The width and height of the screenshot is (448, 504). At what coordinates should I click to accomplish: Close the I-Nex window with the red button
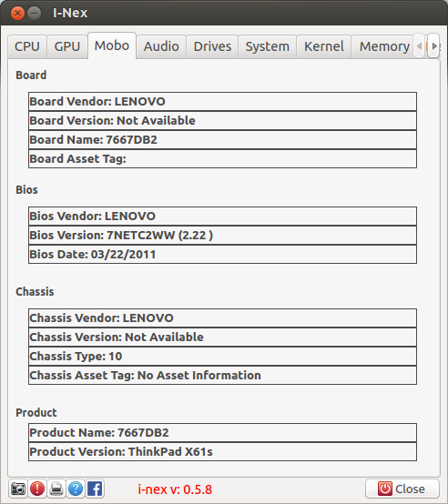point(17,13)
